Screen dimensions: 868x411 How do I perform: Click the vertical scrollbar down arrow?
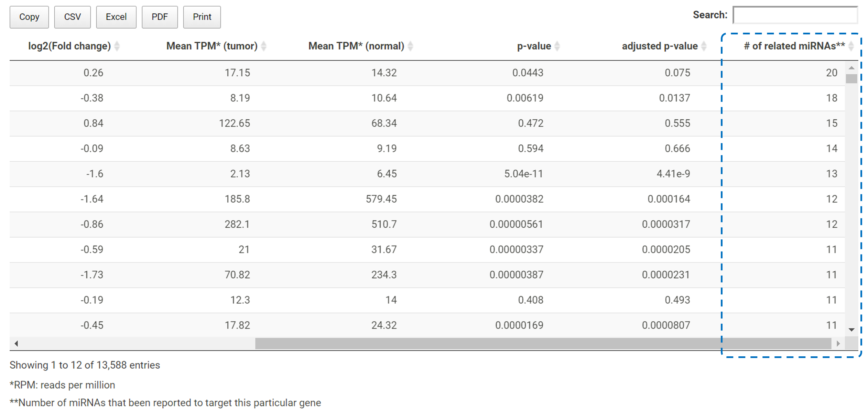851,330
